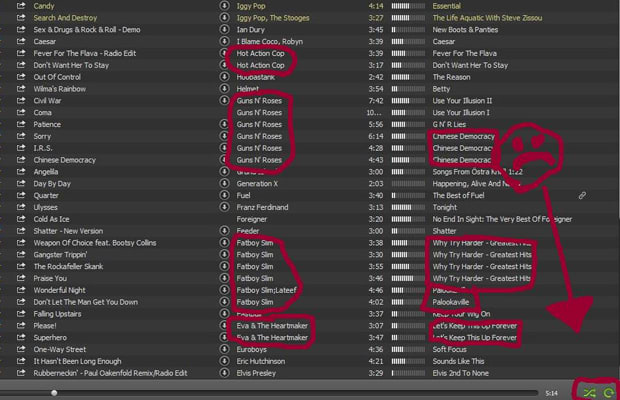Click album The Life Aquatic With Steve Zissou
This screenshot has height=400, width=620.
pyautogui.click(x=487, y=18)
